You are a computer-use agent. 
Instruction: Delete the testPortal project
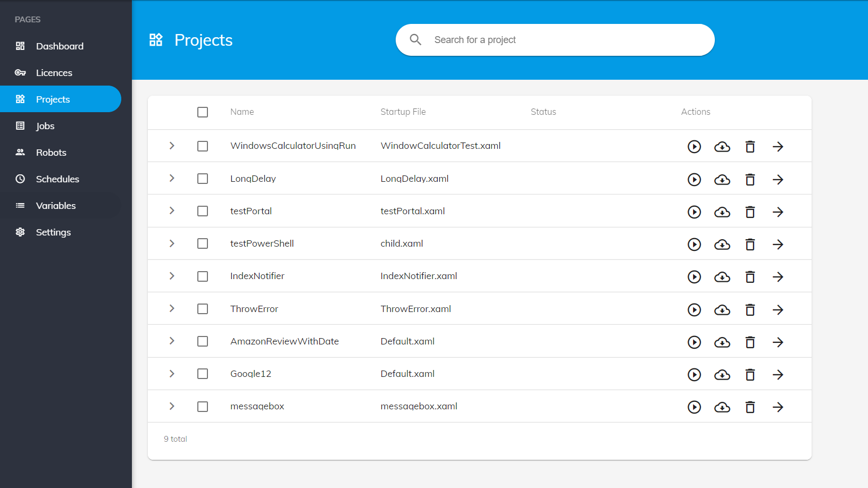point(750,212)
